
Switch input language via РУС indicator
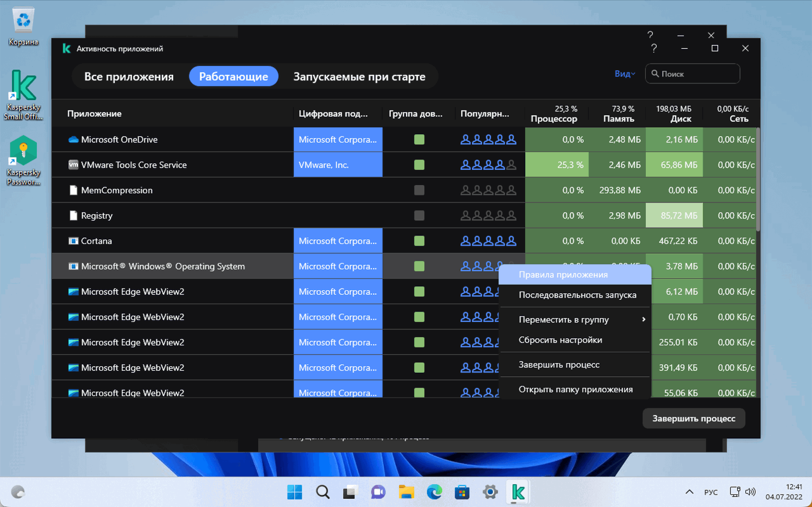point(711,492)
